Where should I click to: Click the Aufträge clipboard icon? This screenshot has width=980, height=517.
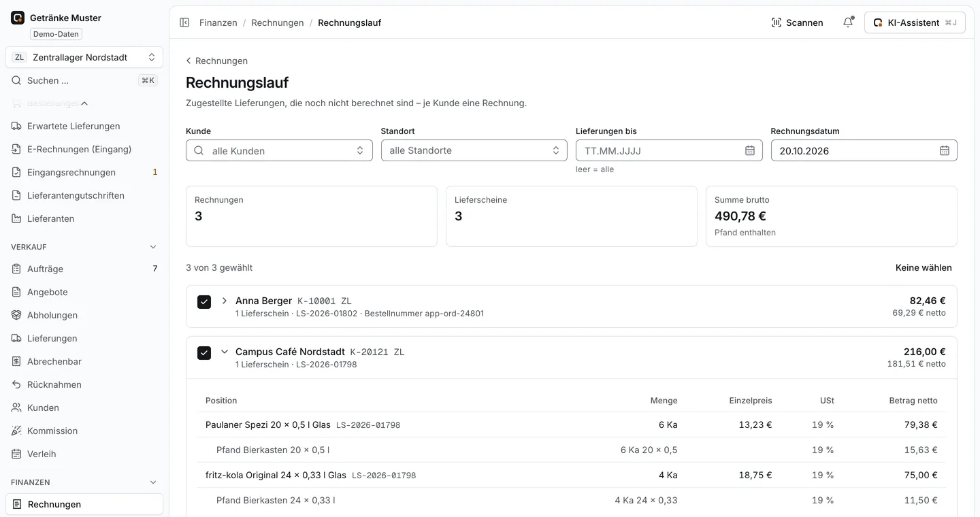click(x=16, y=269)
